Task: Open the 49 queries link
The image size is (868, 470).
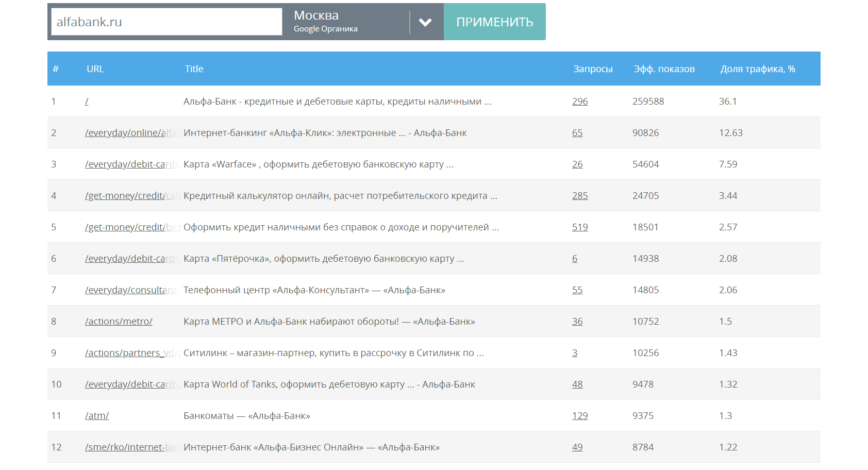Action: [577, 447]
